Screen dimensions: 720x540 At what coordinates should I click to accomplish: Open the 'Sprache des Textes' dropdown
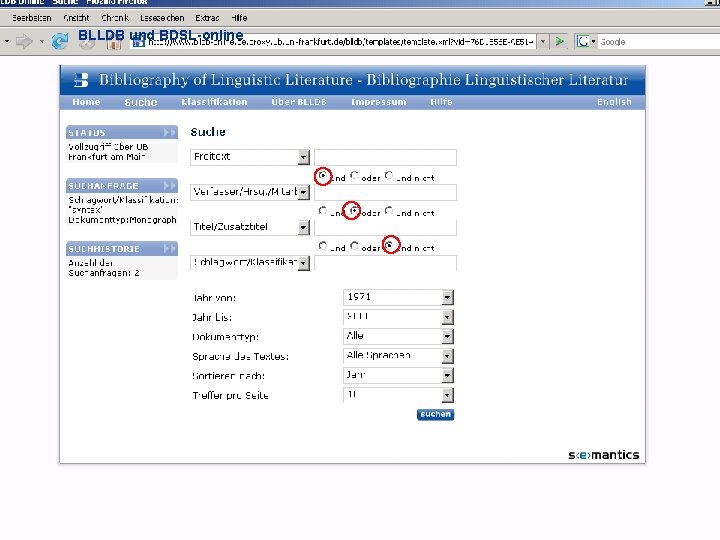tap(448, 356)
